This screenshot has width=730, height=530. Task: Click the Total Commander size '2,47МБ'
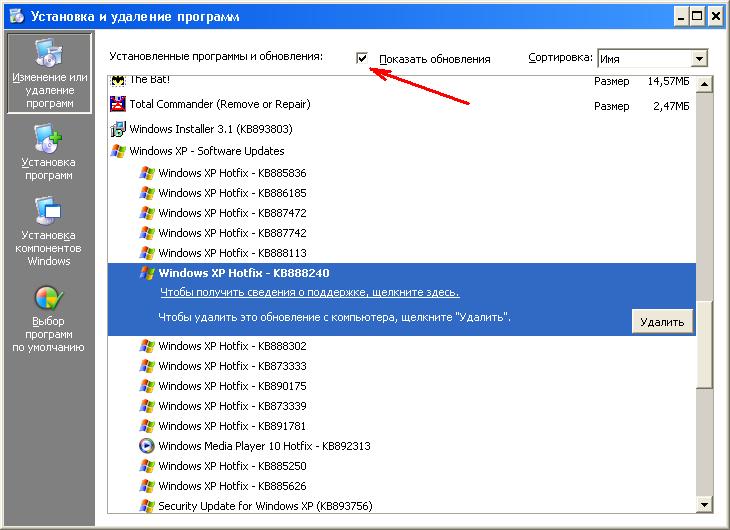point(671,106)
